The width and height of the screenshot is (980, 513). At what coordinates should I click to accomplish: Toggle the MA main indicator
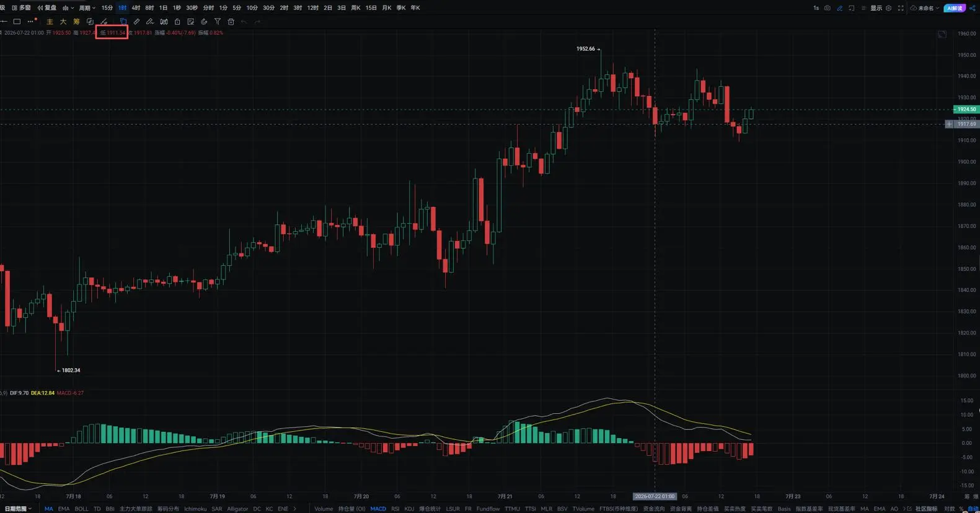coord(48,509)
